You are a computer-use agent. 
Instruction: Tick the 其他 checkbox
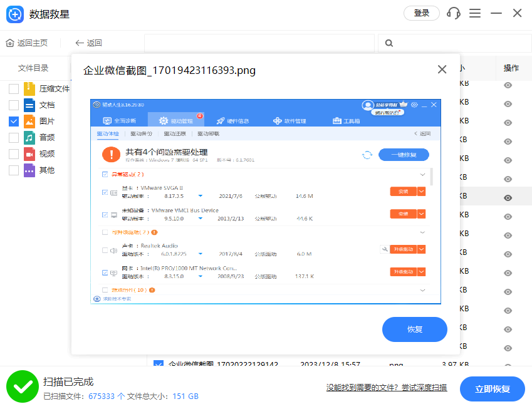click(14, 170)
